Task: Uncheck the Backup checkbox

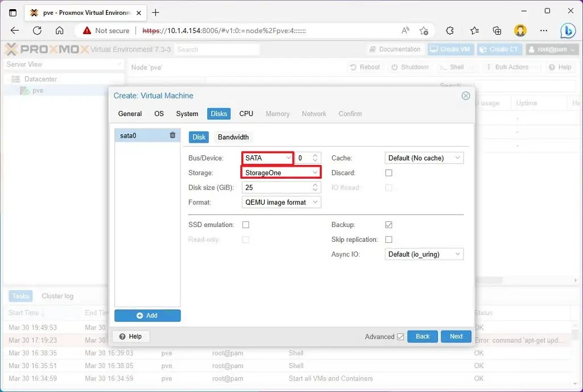Action: pos(388,225)
